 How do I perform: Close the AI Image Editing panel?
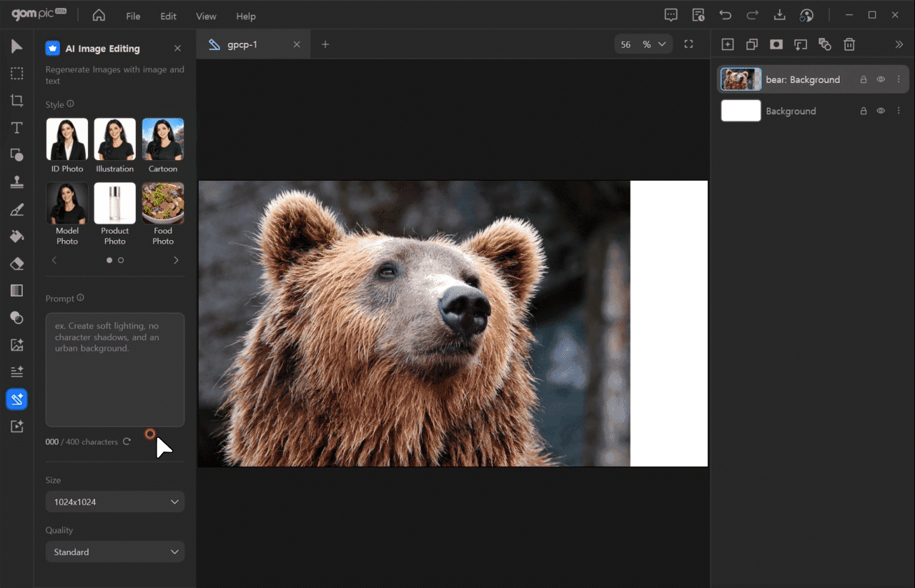(x=177, y=48)
